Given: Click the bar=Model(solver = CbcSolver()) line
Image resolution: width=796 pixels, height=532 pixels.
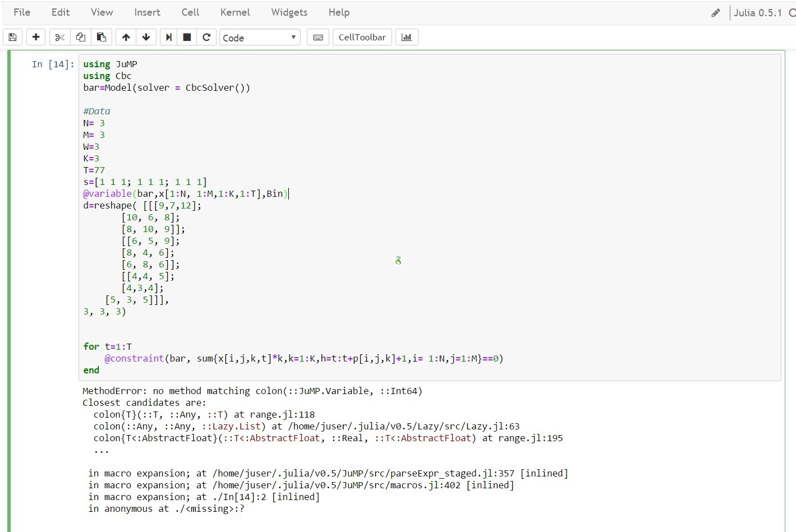Looking at the screenshot, I should click(x=167, y=87).
